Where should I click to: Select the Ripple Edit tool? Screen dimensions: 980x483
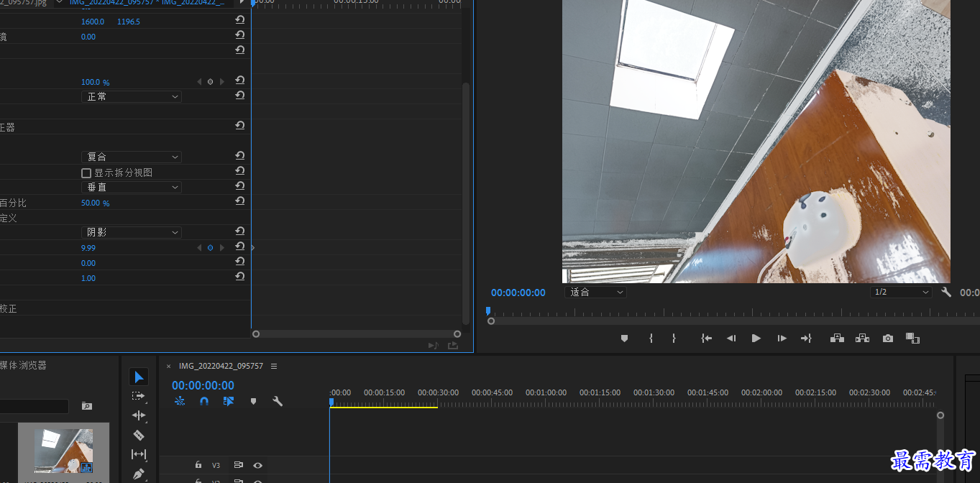pyautogui.click(x=139, y=415)
